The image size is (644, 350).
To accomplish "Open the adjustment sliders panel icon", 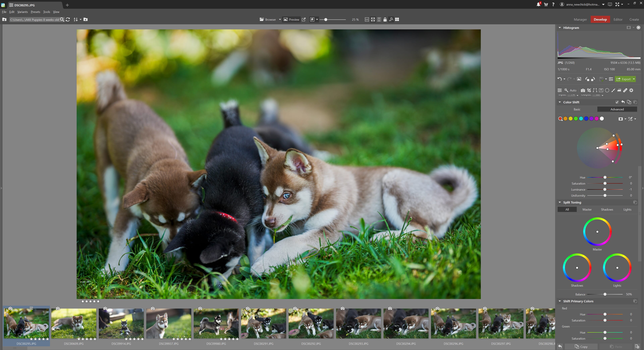I will pyautogui.click(x=559, y=90).
